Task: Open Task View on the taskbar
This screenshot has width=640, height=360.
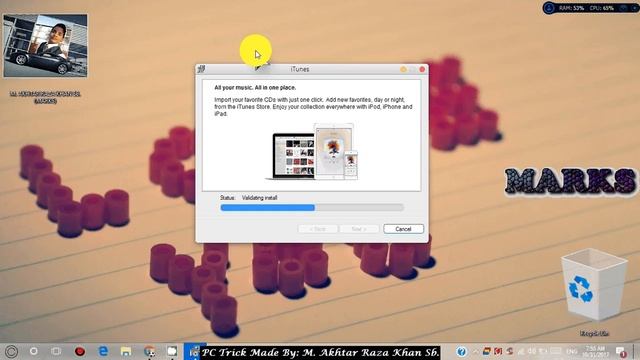Action: [56, 351]
